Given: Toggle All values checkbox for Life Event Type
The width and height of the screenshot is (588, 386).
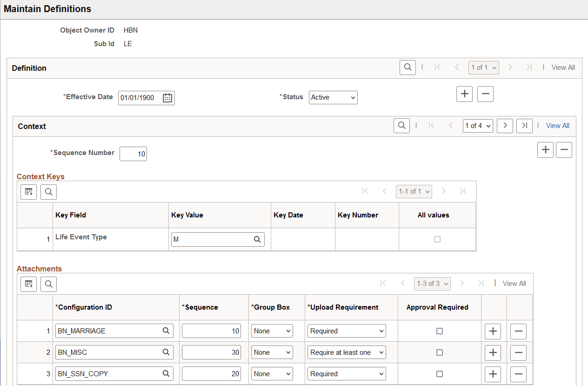Looking at the screenshot, I should [x=437, y=239].
